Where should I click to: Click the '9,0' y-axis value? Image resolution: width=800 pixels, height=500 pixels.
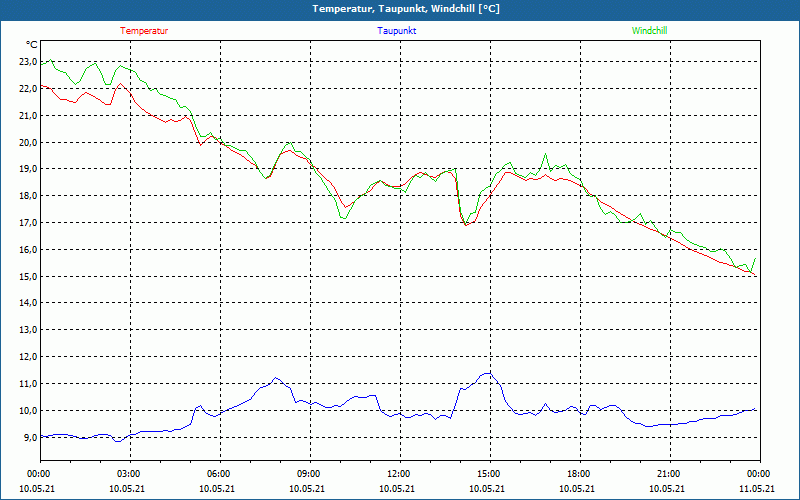(x=30, y=438)
